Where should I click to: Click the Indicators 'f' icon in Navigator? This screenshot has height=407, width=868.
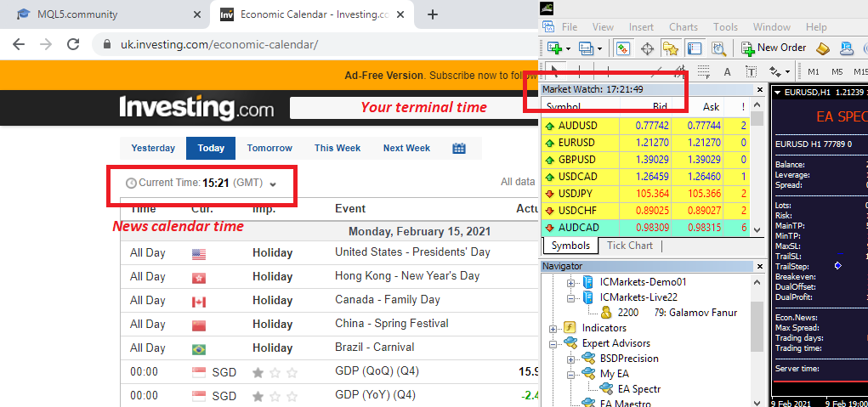coord(569,328)
